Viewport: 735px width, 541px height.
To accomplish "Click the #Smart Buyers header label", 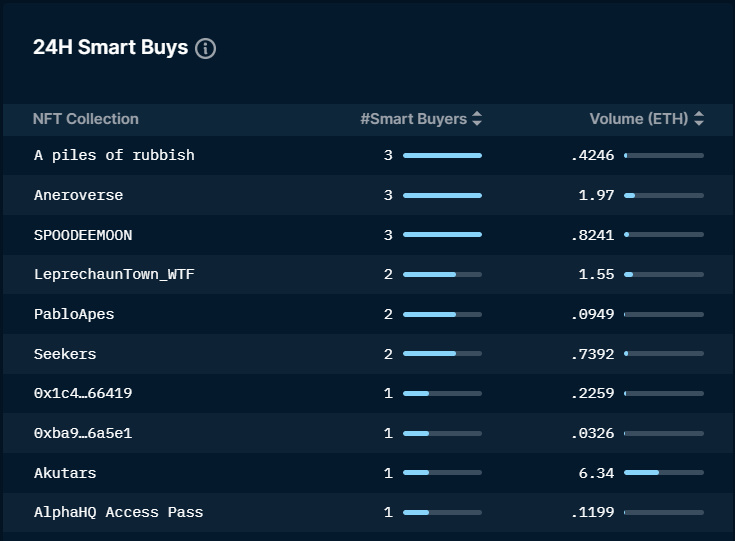I will pyautogui.click(x=413, y=119).
